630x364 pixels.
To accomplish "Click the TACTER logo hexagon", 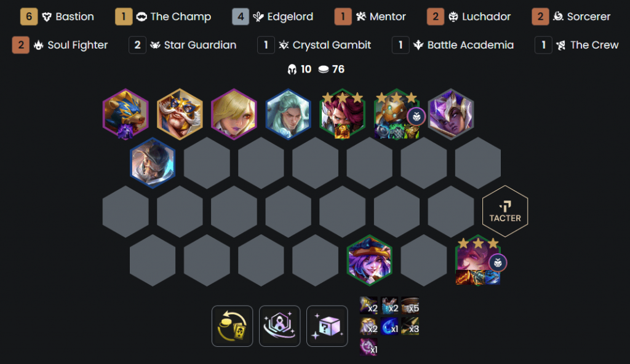I will (505, 212).
